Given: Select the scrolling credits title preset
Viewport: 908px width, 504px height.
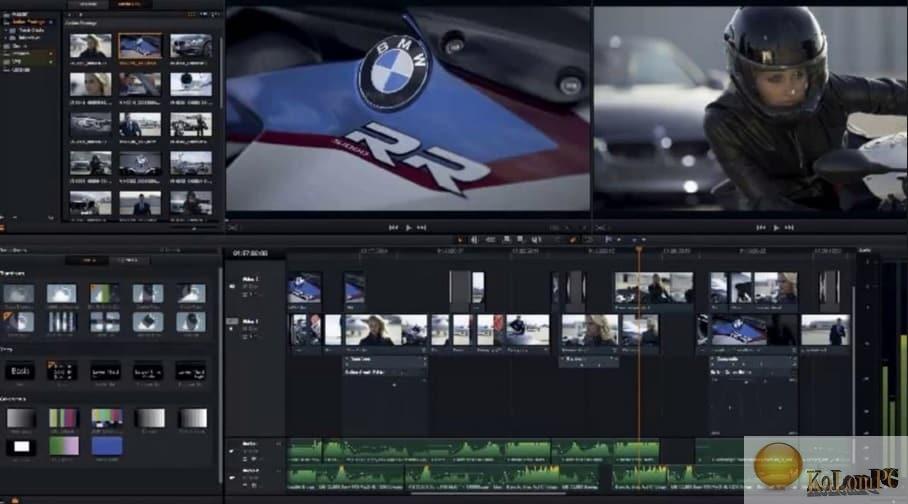Looking at the screenshot, I should point(61,371).
